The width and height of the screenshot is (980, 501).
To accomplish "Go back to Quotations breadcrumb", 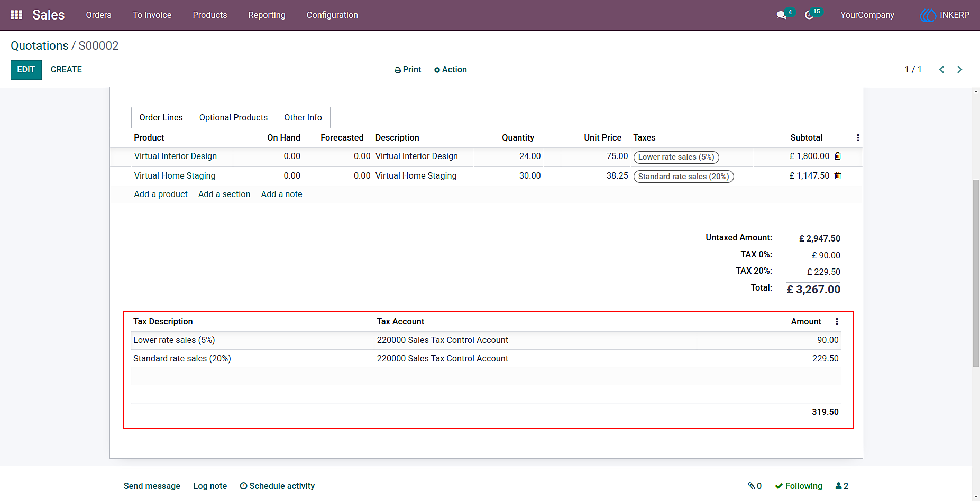I will point(40,46).
